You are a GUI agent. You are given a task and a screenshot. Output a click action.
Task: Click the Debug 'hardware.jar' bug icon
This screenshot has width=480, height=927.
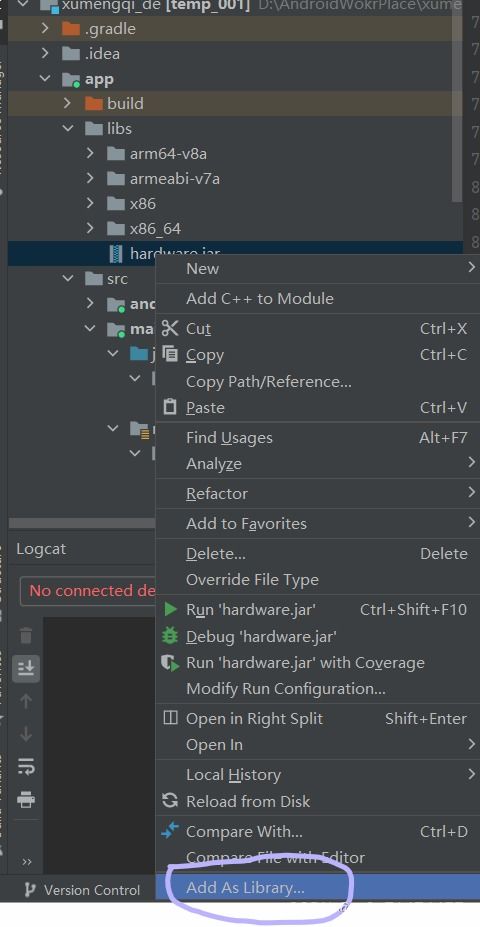tap(170, 636)
